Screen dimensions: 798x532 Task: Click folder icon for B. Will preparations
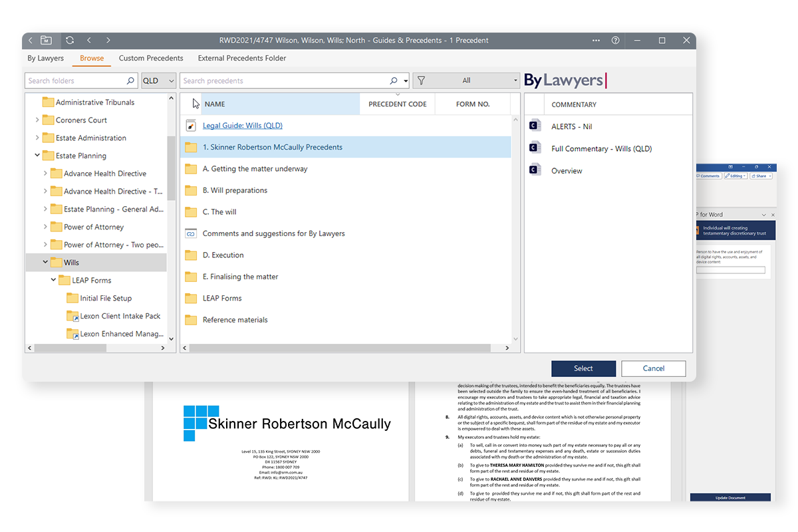tap(191, 190)
